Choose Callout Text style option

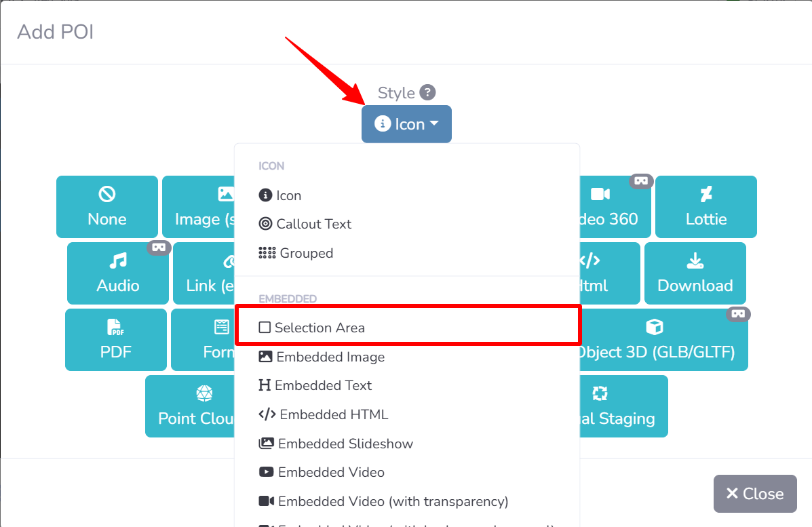pyautogui.click(x=313, y=224)
